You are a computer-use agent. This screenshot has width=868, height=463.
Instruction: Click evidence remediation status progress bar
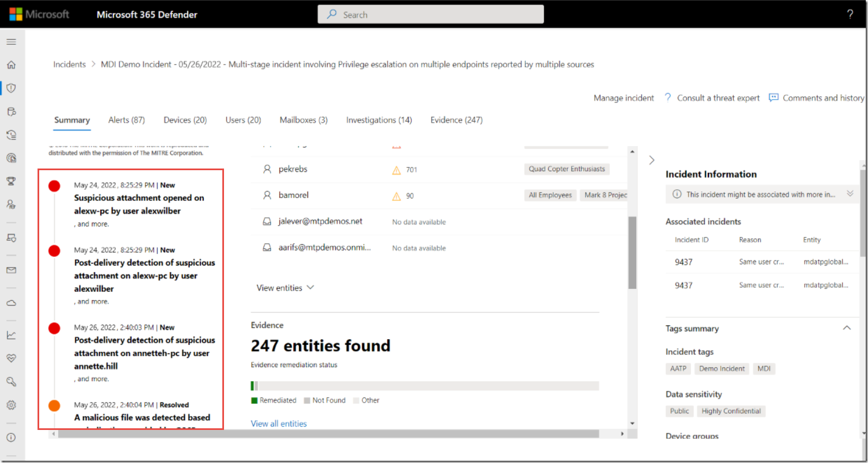pyautogui.click(x=425, y=386)
